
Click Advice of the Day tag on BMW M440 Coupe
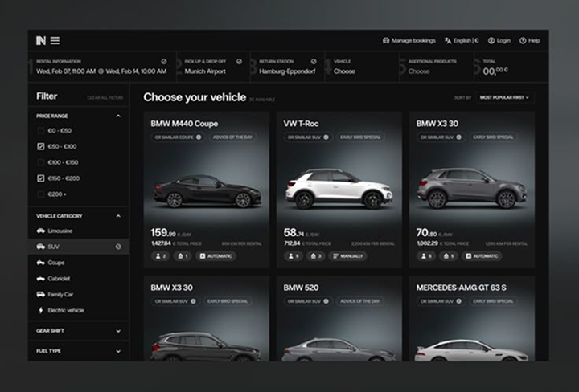coord(232,137)
